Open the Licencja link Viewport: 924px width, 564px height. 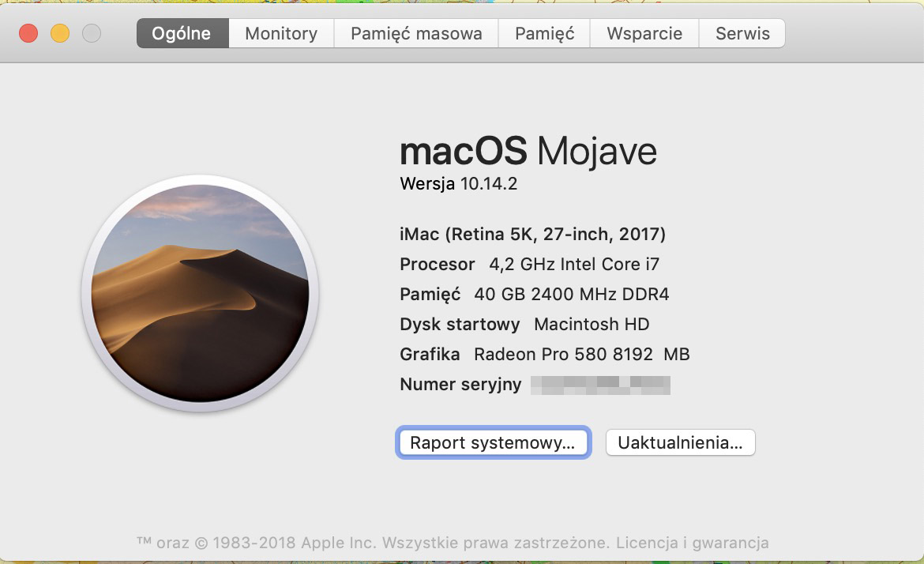[x=647, y=542]
